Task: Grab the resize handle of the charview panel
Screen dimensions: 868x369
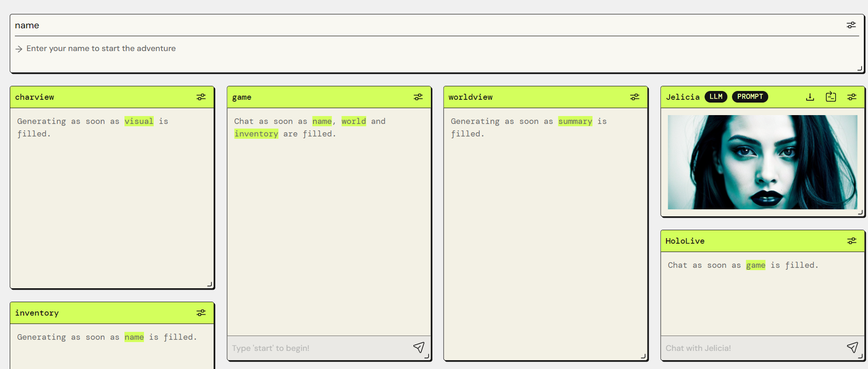Action: coord(209,284)
